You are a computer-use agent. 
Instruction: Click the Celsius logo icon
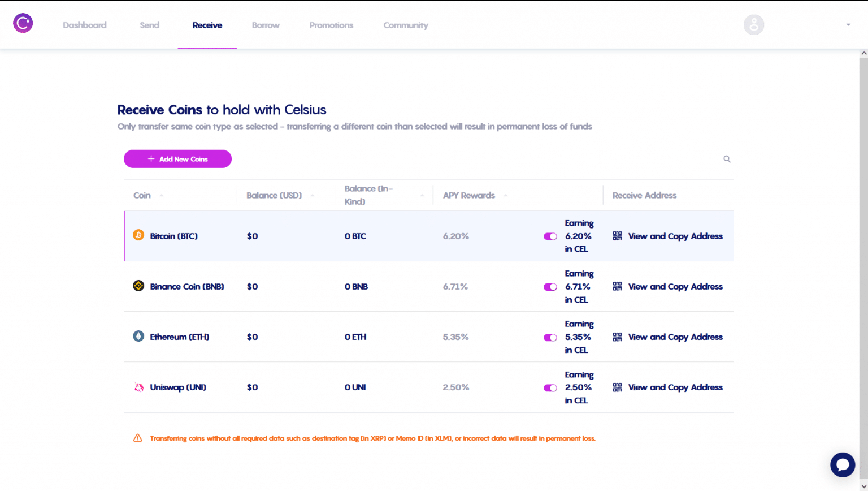coord(23,23)
